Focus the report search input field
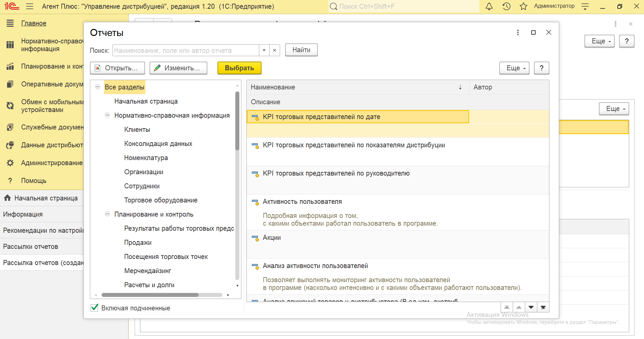644x339 pixels. [x=186, y=50]
